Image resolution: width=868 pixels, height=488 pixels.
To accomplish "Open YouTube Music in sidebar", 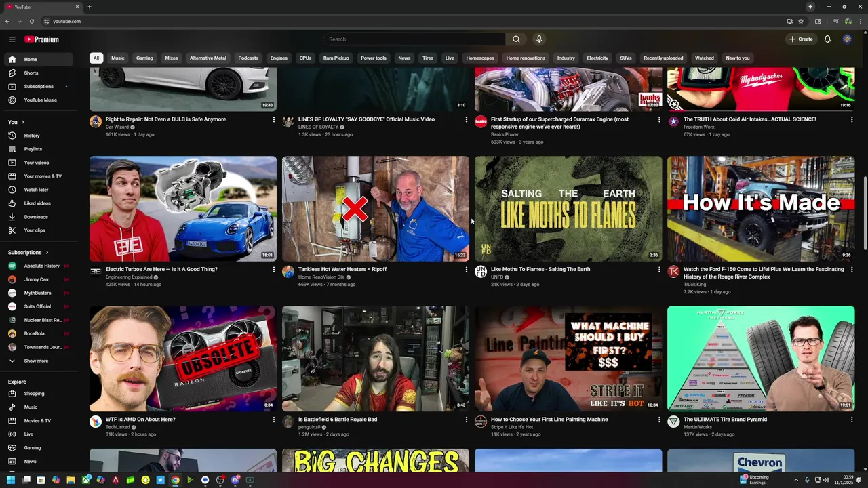I will point(38,100).
